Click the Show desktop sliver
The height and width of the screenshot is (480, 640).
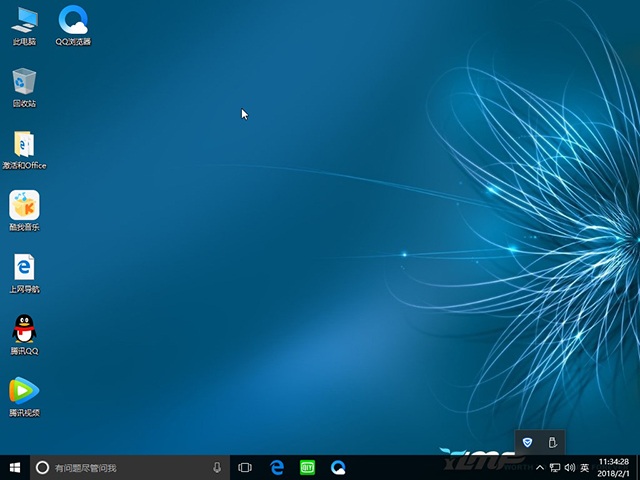tap(637, 468)
